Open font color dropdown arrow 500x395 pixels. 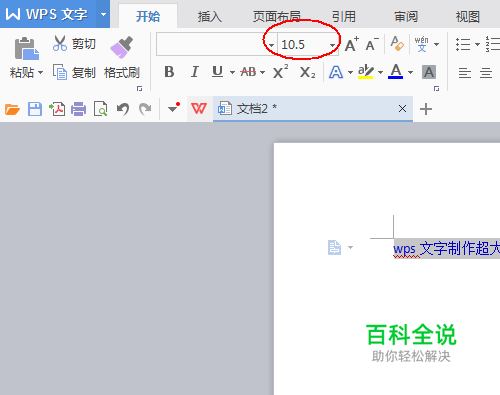[410, 72]
